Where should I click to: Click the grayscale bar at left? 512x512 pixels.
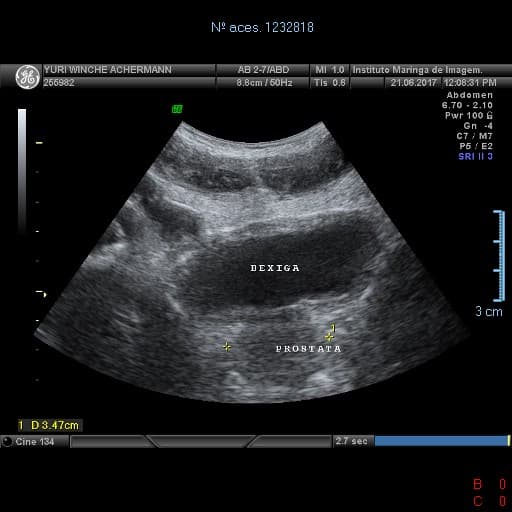point(22,171)
